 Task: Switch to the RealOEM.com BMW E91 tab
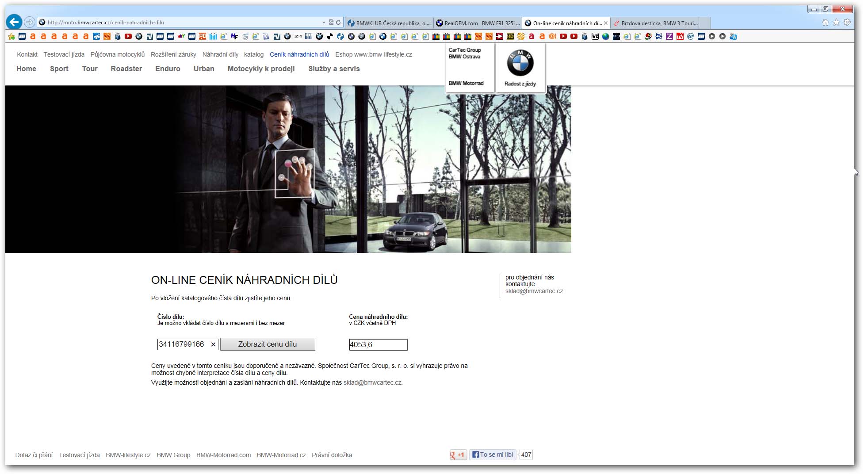point(478,23)
